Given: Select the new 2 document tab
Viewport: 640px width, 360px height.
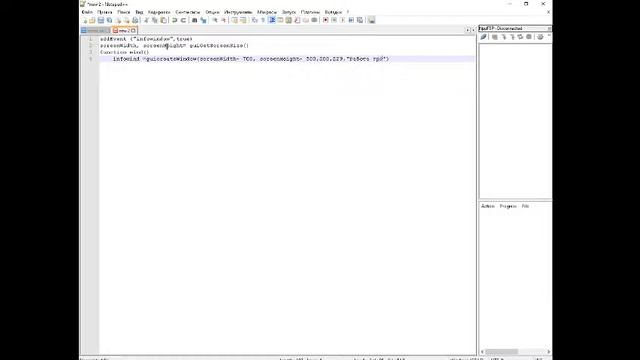Looking at the screenshot, I should pyautogui.click(x=124, y=31).
